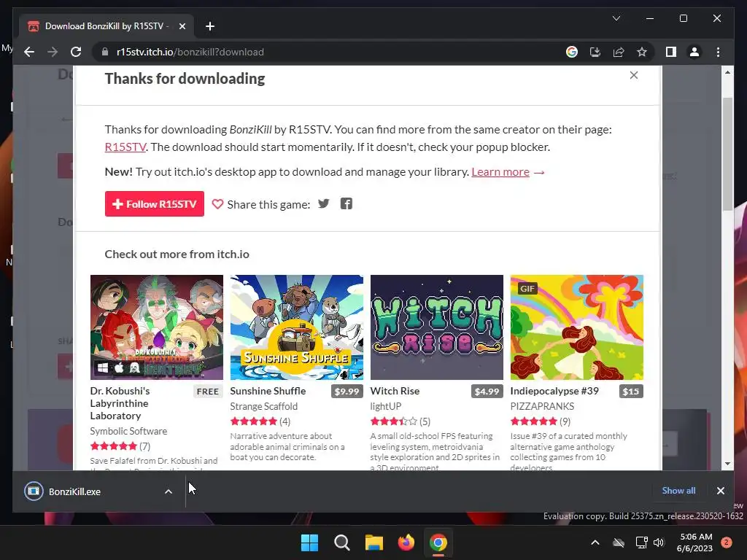
Task: Open the lightUP author link
Action: [386, 406]
